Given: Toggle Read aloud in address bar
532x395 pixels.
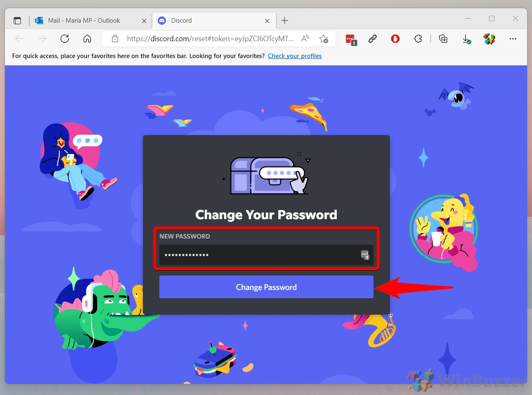Looking at the screenshot, I should [x=305, y=39].
